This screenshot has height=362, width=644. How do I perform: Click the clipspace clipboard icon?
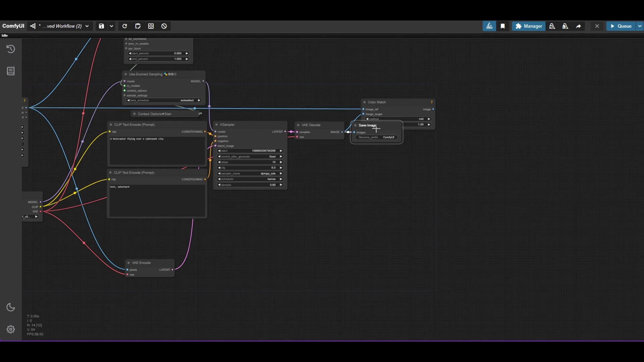point(138,26)
